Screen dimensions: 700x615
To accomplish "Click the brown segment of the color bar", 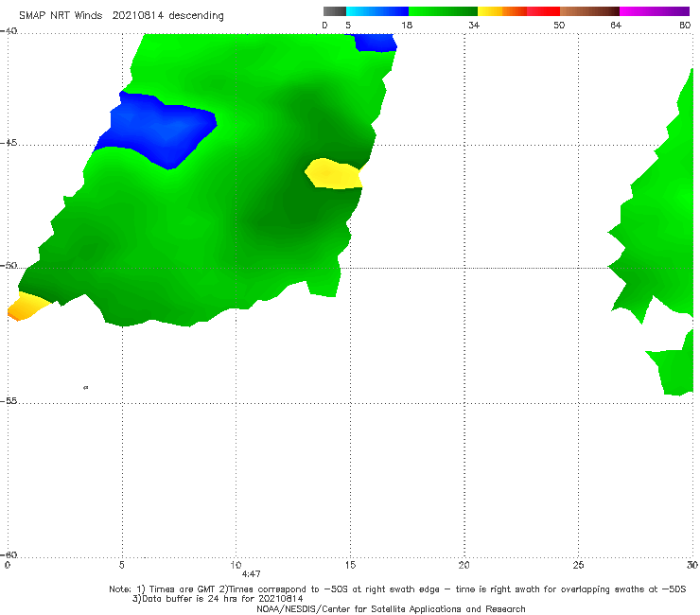I will point(589,11).
